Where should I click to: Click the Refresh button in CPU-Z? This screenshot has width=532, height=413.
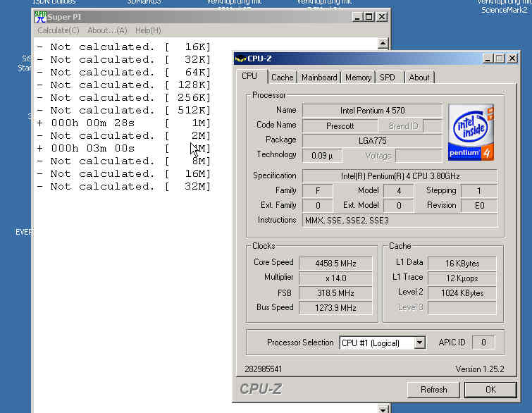pos(433,390)
